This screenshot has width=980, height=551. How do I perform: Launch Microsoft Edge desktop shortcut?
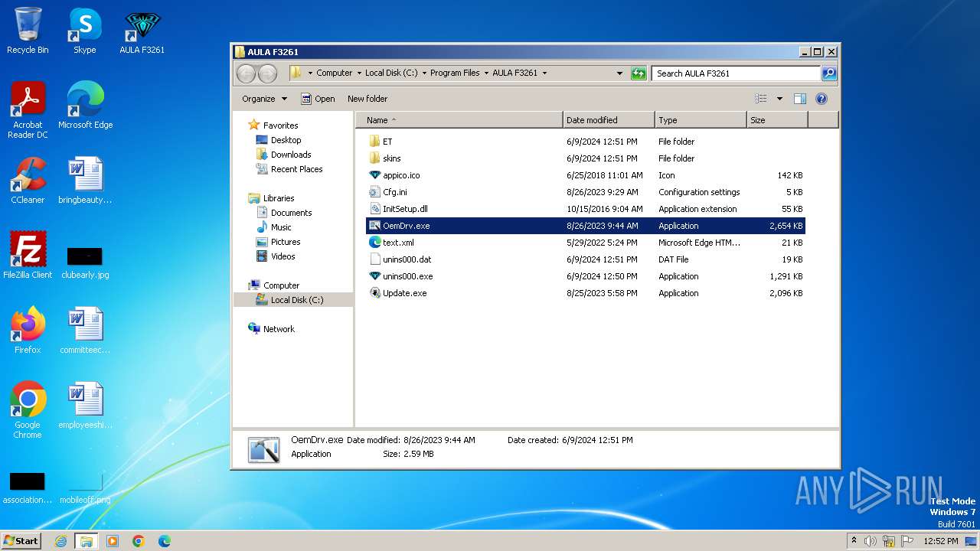point(85,106)
